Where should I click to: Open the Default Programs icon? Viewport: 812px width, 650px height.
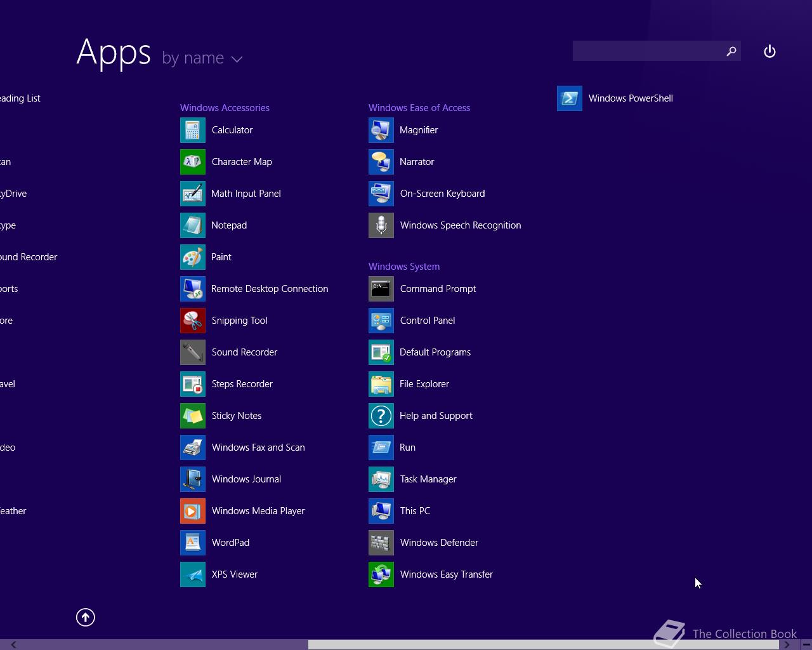pyautogui.click(x=381, y=352)
